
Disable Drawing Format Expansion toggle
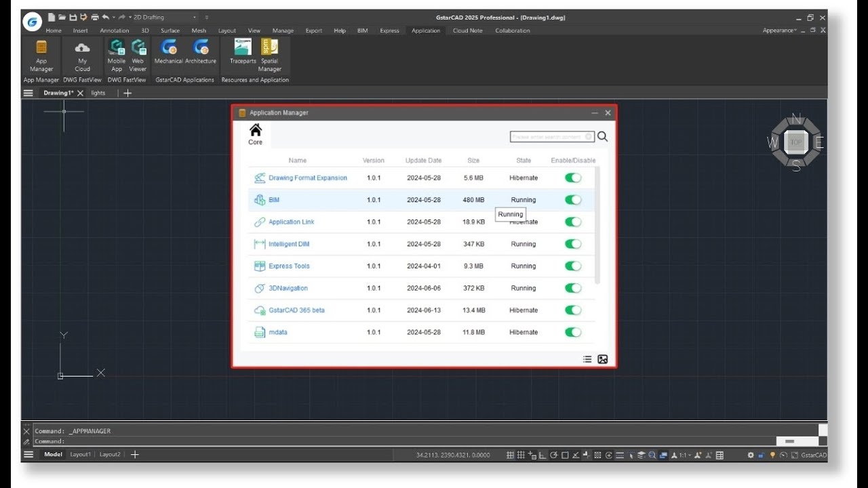pyautogui.click(x=573, y=178)
